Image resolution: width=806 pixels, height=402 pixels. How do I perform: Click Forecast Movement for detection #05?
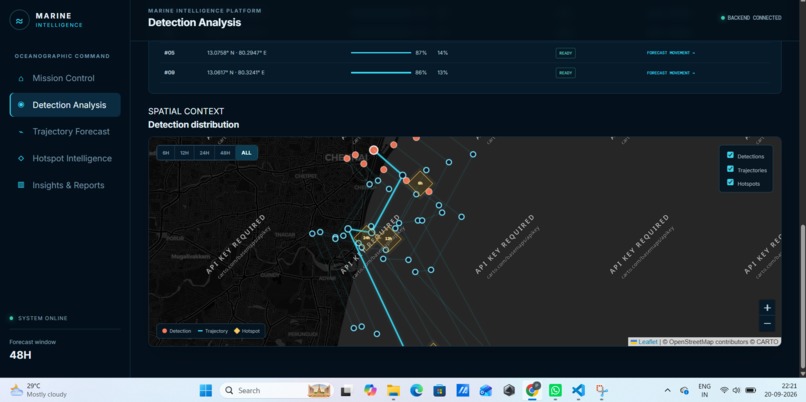click(x=671, y=53)
